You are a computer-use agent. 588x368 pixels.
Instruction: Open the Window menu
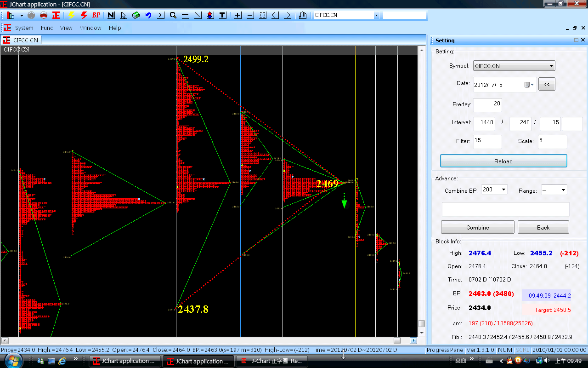[90, 28]
